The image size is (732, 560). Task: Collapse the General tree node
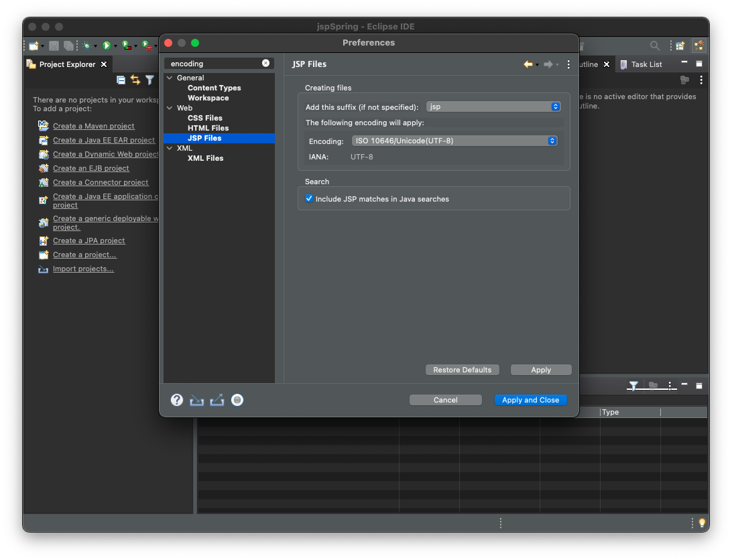tap(170, 78)
